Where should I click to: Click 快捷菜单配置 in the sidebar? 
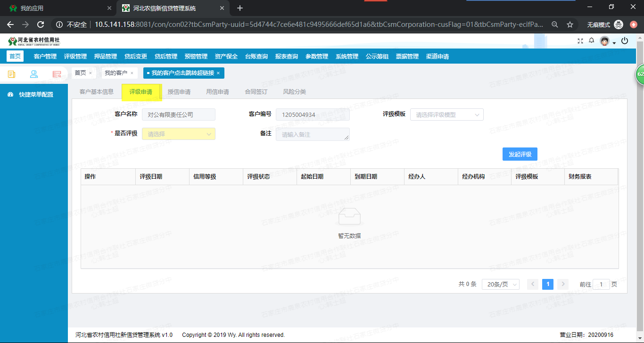[x=32, y=94]
